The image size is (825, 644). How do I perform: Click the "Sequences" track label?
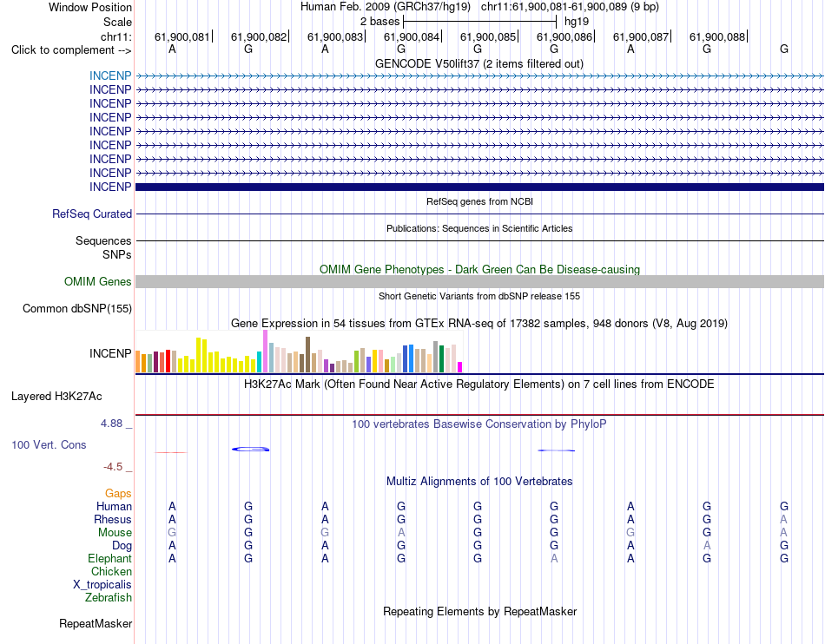103,240
